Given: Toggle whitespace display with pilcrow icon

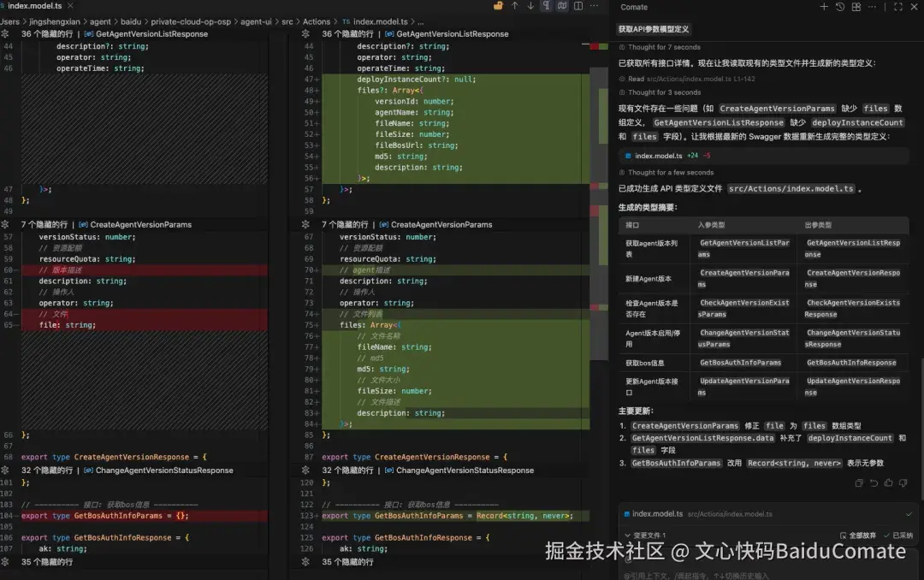Looking at the screenshot, I should tap(546, 6).
